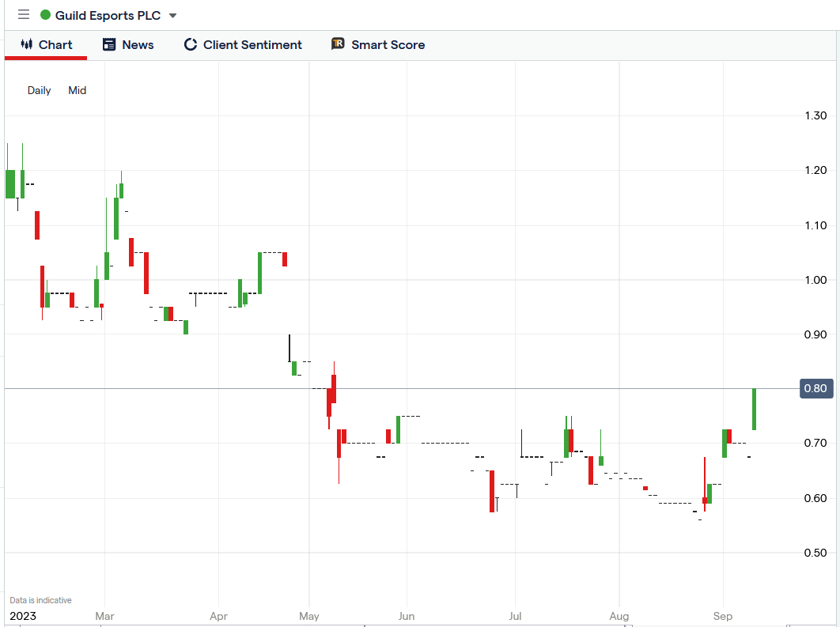Viewport: 840px width, 627px height.
Task: Click the 0.70 price axis label
Action: click(x=815, y=443)
